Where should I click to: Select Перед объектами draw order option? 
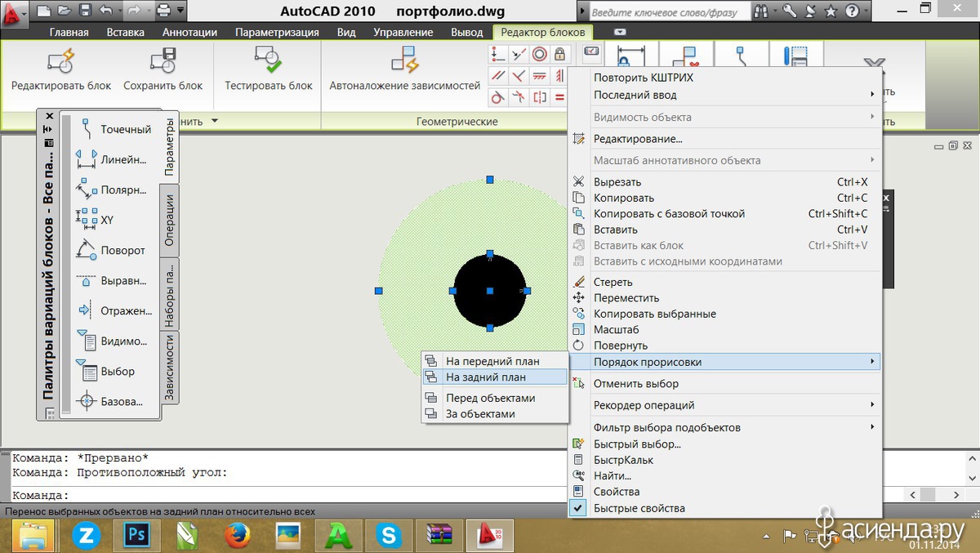click(494, 398)
